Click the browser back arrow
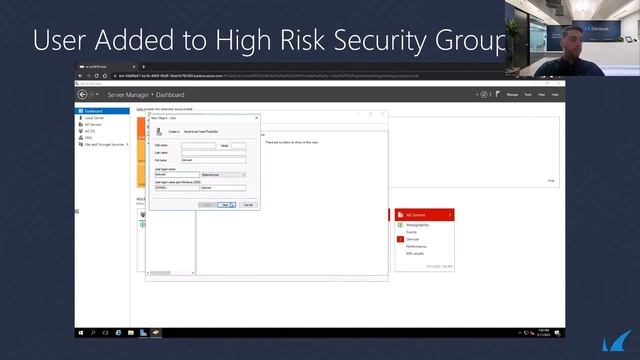The width and height of the screenshot is (640, 360). (x=80, y=76)
